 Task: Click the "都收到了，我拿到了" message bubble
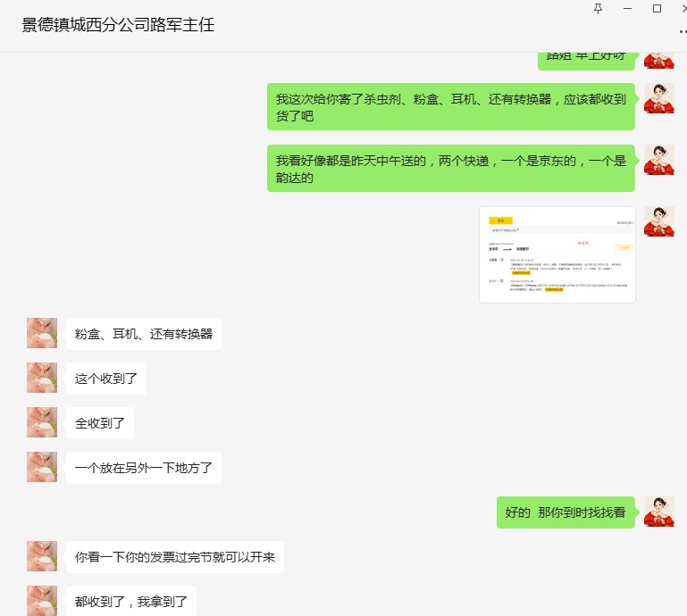click(x=131, y=601)
